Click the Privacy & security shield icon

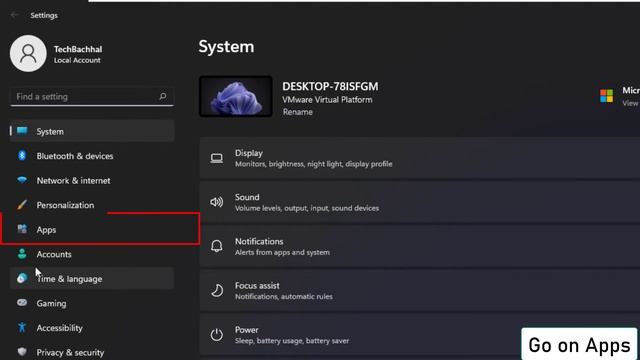(x=22, y=352)
